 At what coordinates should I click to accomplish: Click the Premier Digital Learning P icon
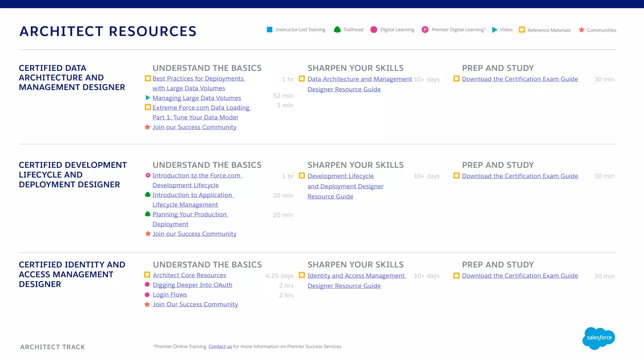425,30
